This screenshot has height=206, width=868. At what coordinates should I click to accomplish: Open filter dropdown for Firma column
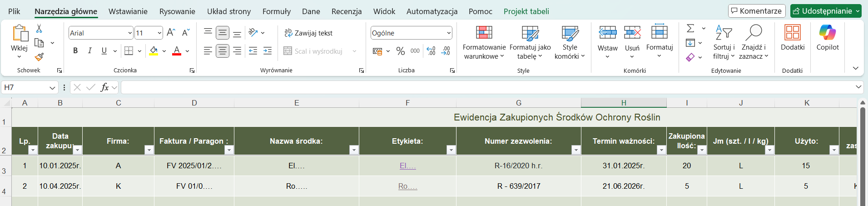coord(149,150)
